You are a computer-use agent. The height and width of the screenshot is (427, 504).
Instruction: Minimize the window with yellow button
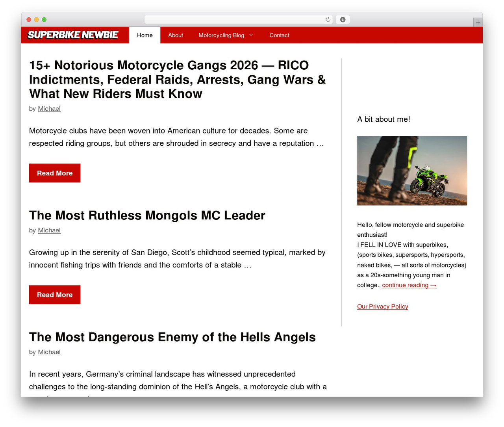point(37,20)
